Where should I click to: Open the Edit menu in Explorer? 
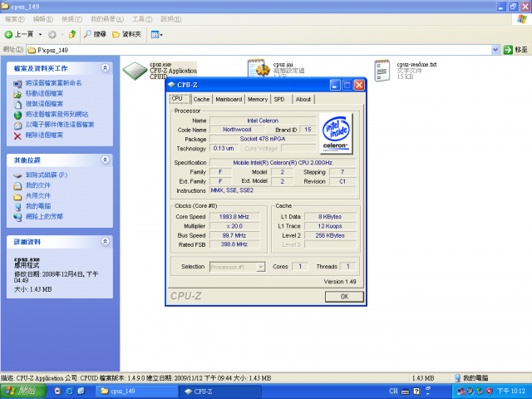tap(42, 19)
